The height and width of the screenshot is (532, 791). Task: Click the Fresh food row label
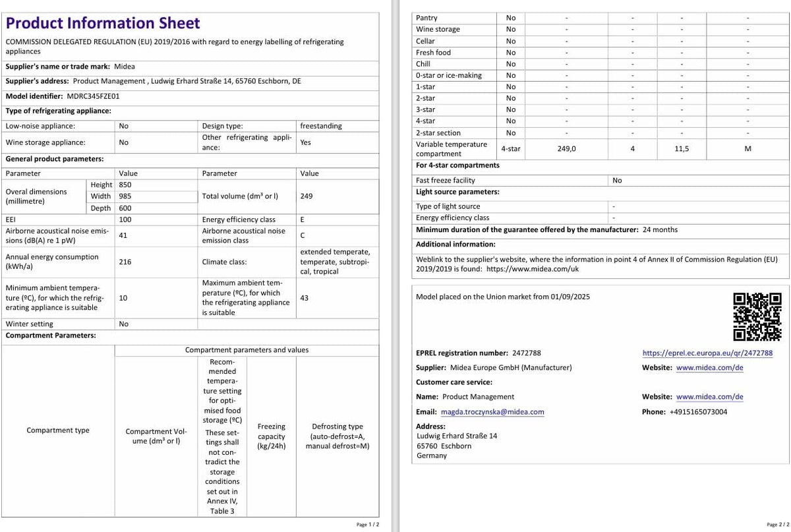click(x=433, y=52)
